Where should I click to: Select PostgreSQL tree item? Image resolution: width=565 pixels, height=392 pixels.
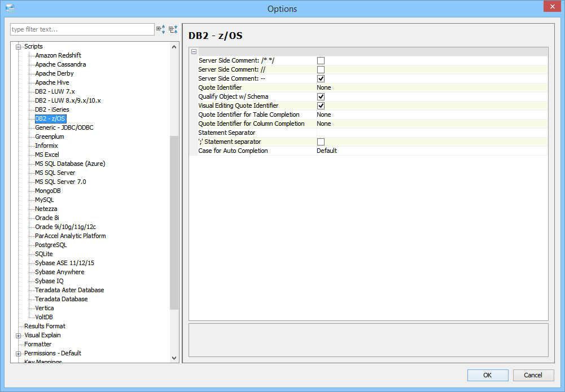pyautogui.click(x=51, y=245)
